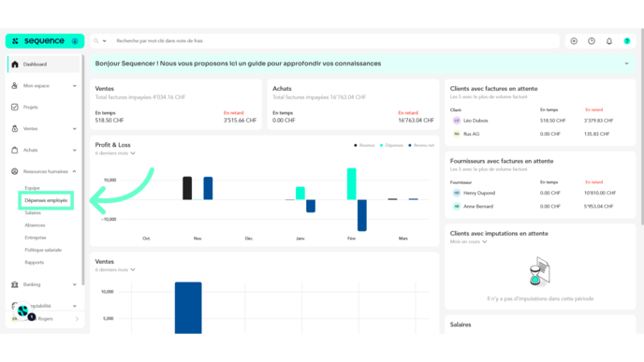This screenshot has height=362, width=644.
Task: Open Ventes chart 6 derniers mois dropdown
Action: (x=115, y=269)
